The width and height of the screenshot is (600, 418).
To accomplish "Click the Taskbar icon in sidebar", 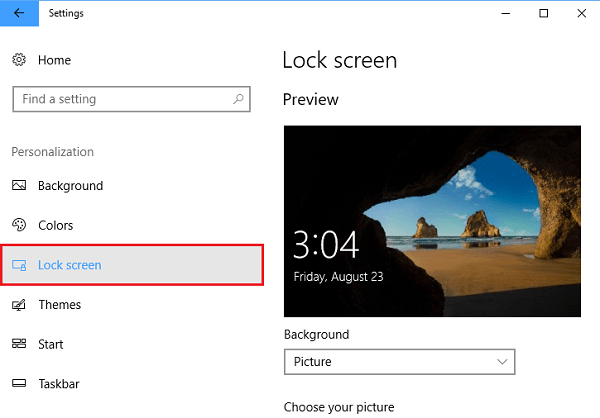I will click(x=19, y=384).
